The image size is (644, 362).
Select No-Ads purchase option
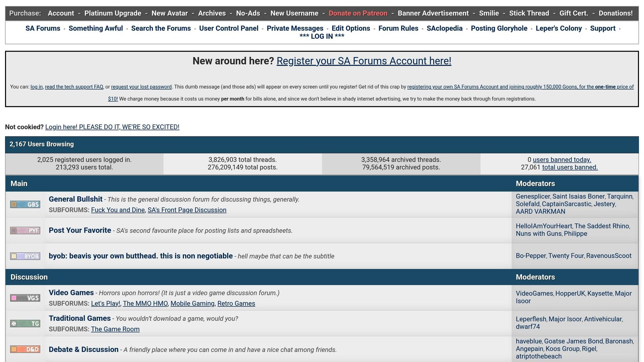point(248,13)
